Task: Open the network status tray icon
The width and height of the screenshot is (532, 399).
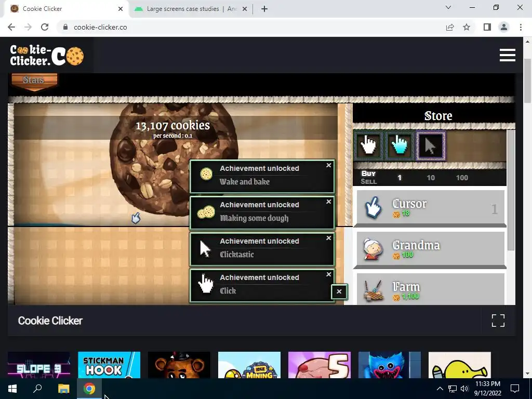Action: [453, 389]
